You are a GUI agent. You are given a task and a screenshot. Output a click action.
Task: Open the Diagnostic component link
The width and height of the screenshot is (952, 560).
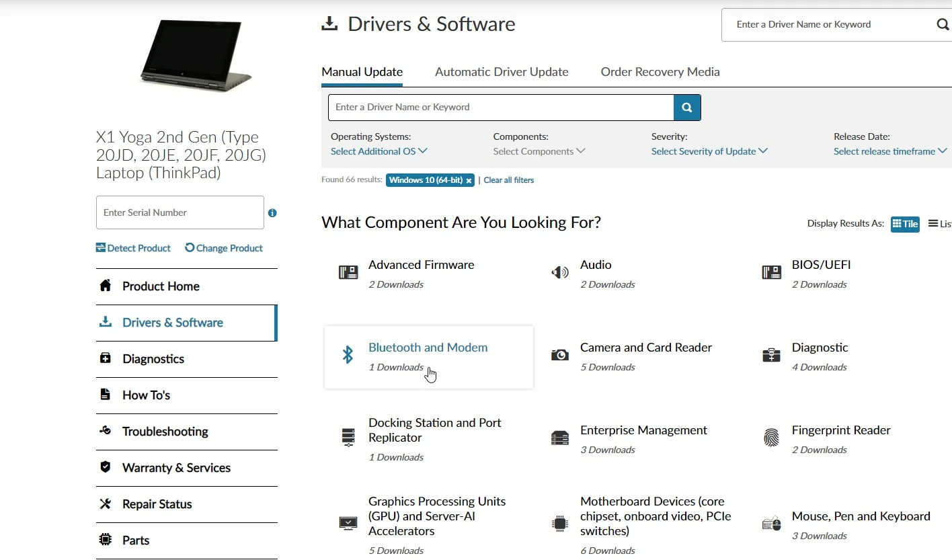(820, 348)
